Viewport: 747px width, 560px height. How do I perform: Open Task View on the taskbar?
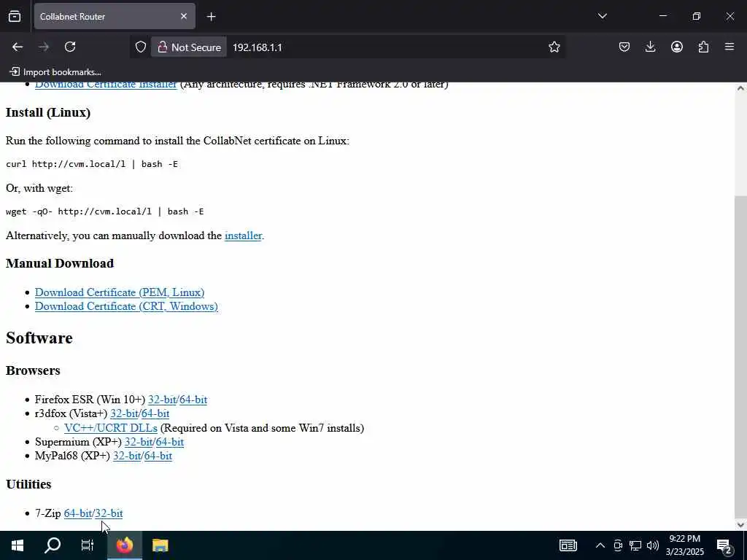(88, 545)
